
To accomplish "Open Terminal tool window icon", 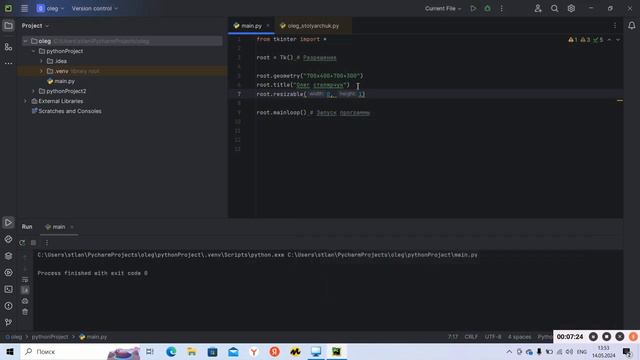I will (x=8, y=289).
